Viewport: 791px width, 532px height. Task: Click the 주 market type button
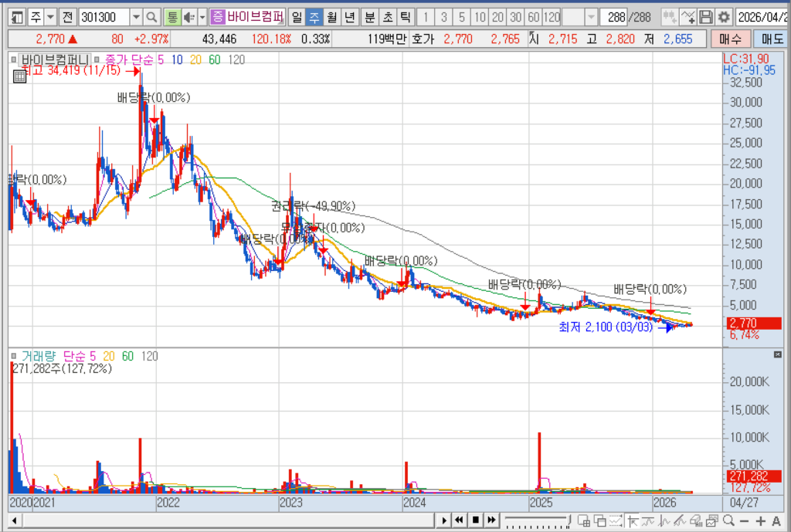pyautogui.click(x=36, y=17)
